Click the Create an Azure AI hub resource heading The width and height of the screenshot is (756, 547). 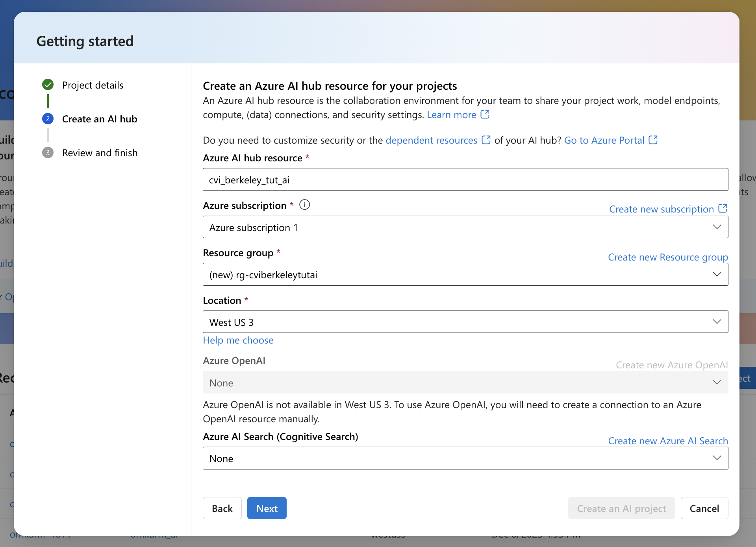(x=330, y=86)
